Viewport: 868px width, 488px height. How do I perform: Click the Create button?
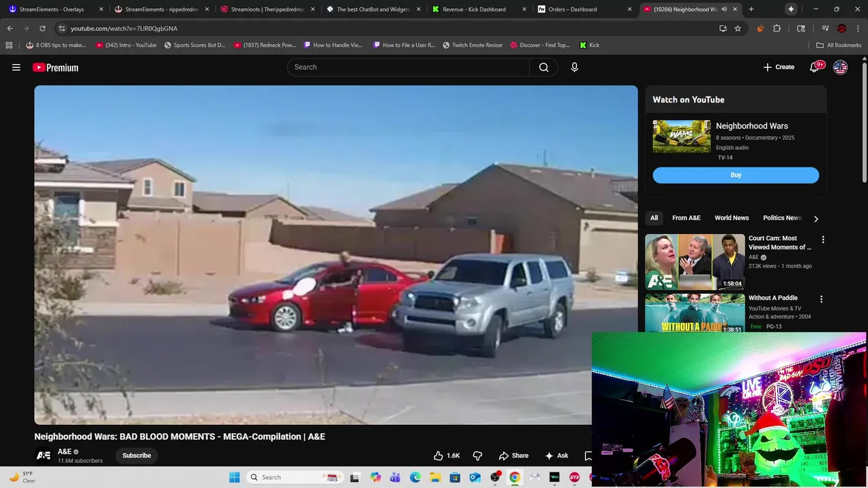[778, 67]
